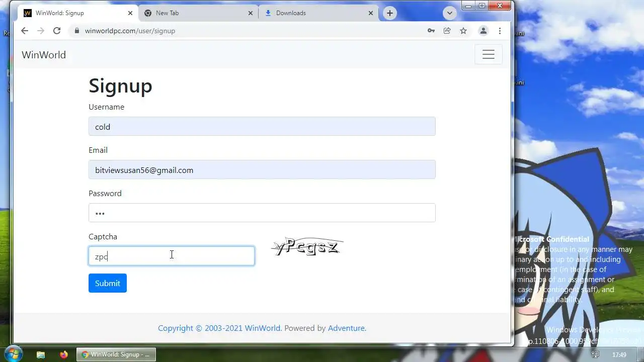Open saved passwords key icon

point(431,31)
